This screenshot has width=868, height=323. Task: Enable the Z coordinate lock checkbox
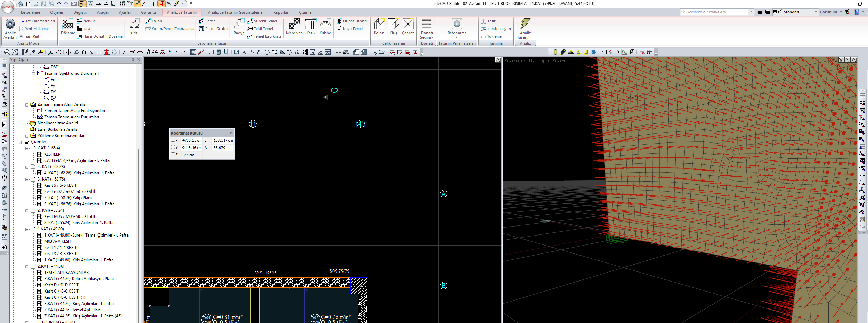[x=173, y=155]
